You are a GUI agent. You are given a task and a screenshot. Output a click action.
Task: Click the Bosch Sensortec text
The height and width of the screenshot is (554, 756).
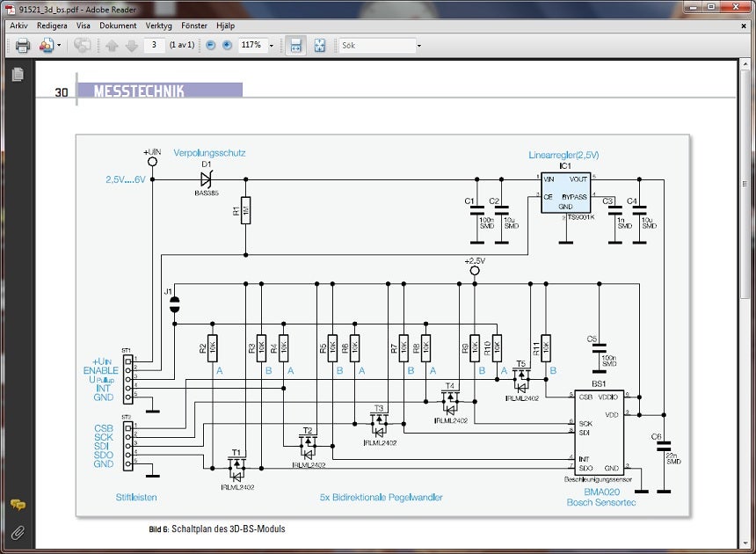coord(600,502)
